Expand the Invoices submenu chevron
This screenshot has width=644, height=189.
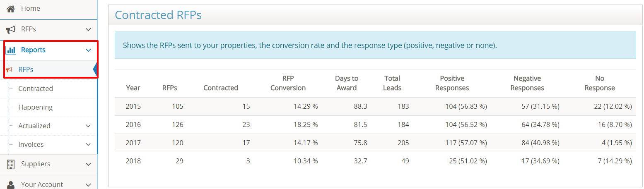click(88, 144)
